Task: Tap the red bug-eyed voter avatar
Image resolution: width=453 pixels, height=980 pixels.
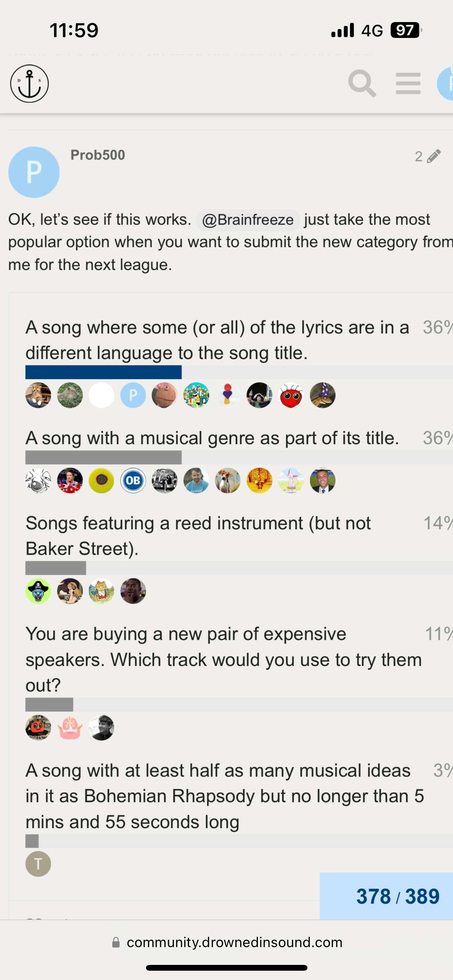Action: tap(291, 395)
